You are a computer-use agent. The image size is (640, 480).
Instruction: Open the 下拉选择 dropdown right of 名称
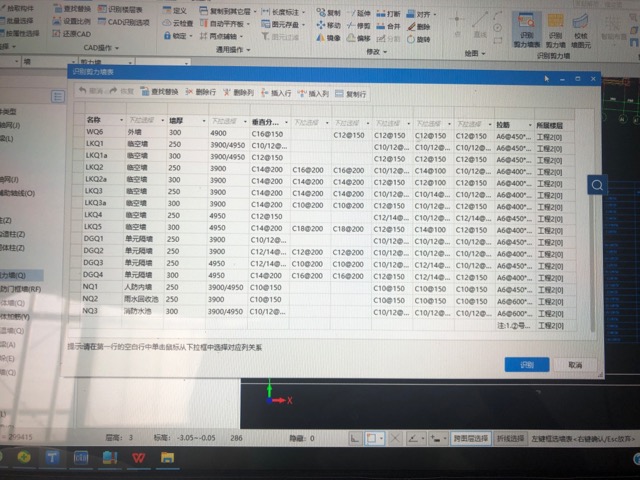pyautogui.click(x=162, y=120)
